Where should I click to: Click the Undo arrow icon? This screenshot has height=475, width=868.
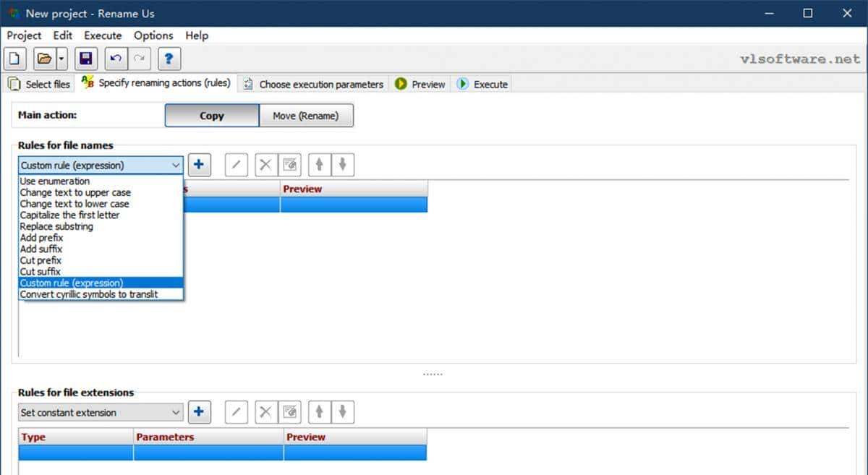[116, 59]
